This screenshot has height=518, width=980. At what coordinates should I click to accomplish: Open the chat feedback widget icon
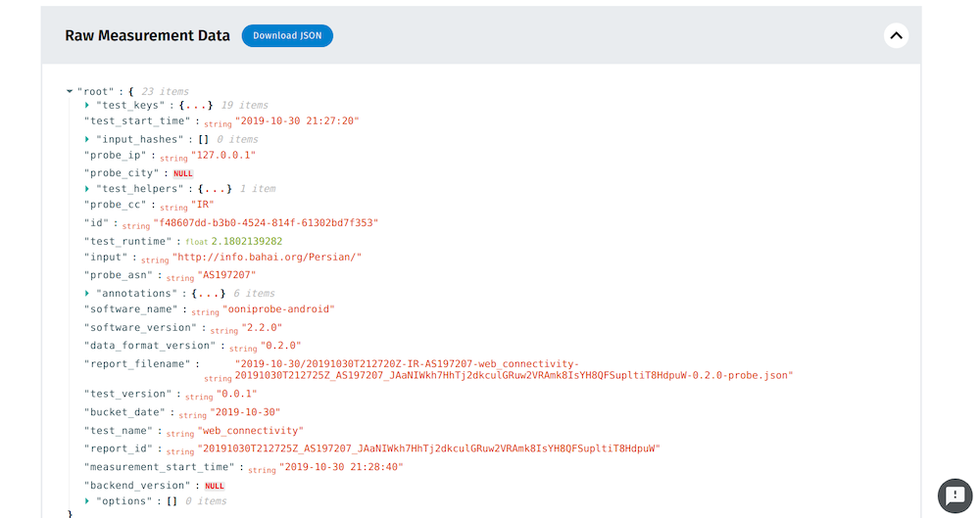point(954,495)
